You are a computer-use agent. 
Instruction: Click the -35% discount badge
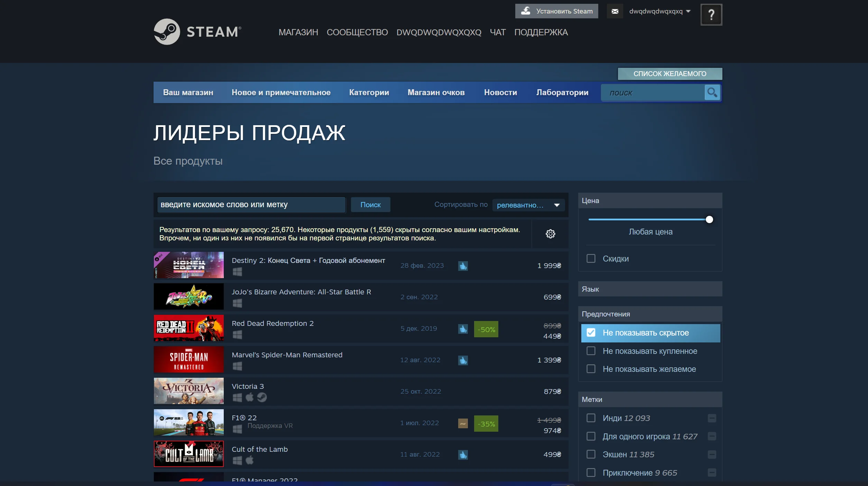[x=486, y=424]
